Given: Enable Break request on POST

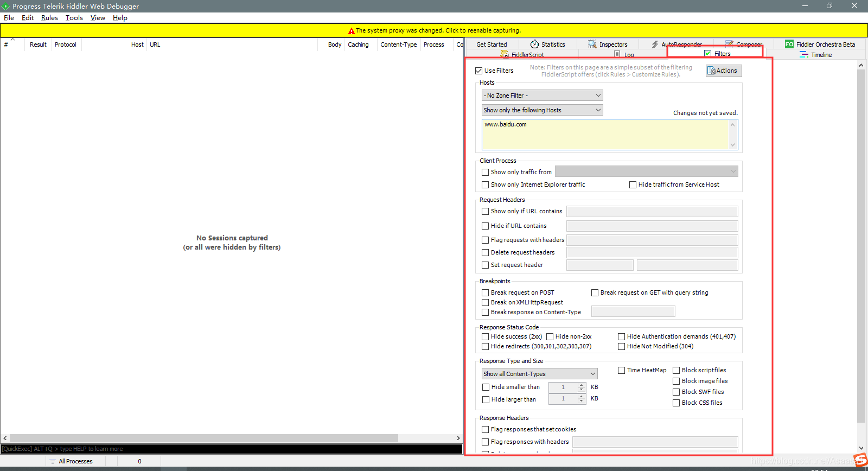Looking at the screenshot, I should [485, 292].
